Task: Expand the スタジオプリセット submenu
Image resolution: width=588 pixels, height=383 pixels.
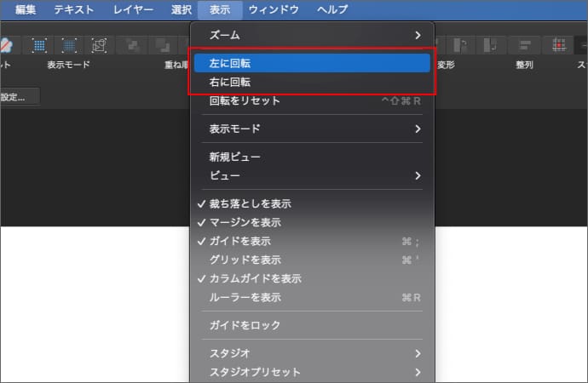Action: click(312, 373)
